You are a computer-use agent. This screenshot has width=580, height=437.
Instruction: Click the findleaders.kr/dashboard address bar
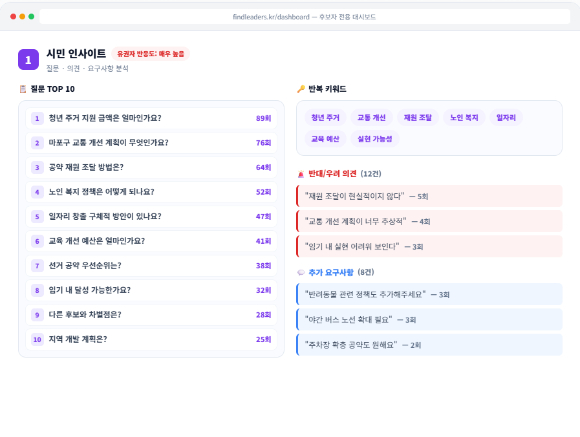point(304,17)
